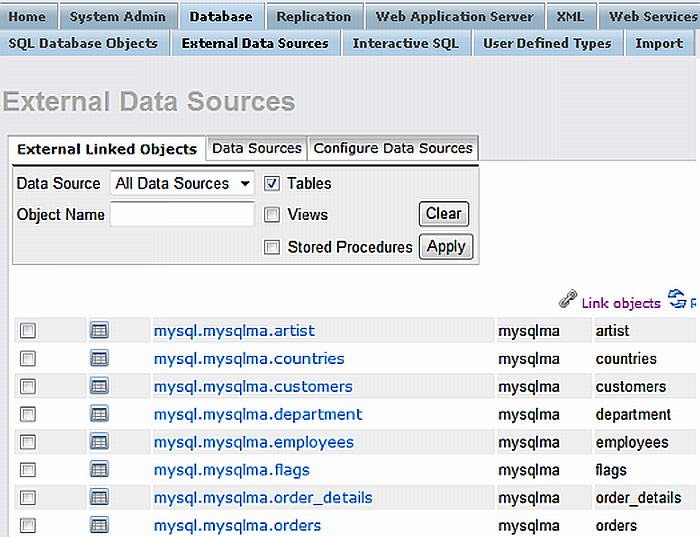The image size is (700, 537).
Task: Enable the Views checkbox
Action: (272, 215)
